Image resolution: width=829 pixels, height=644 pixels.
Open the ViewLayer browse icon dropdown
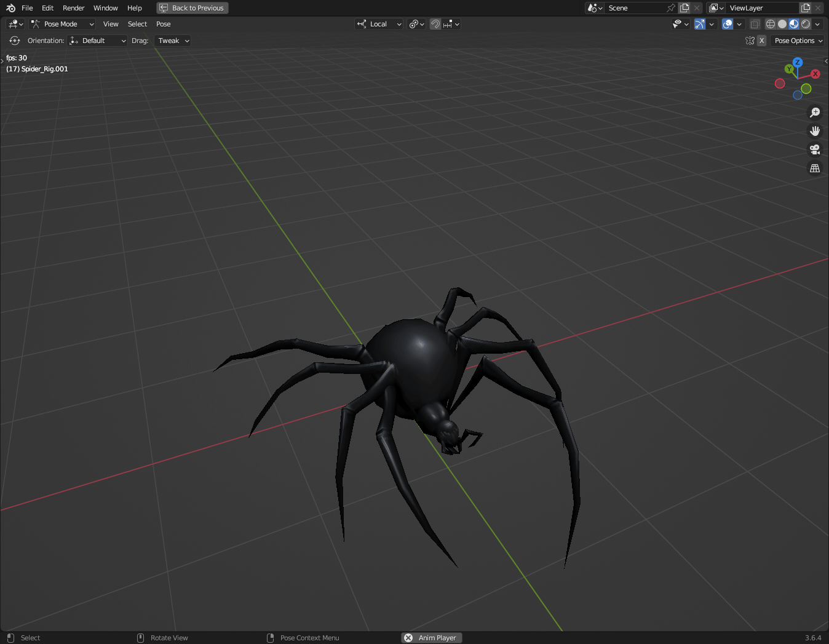716,8
